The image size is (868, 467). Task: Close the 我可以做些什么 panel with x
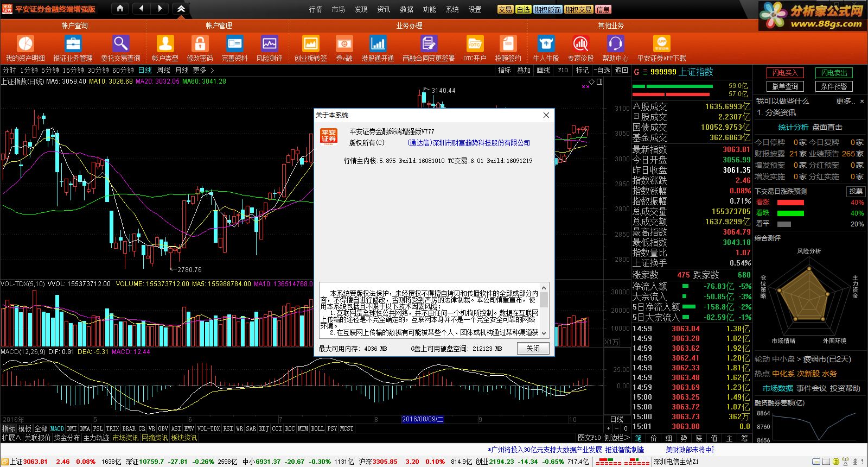(x=862, y=102)
